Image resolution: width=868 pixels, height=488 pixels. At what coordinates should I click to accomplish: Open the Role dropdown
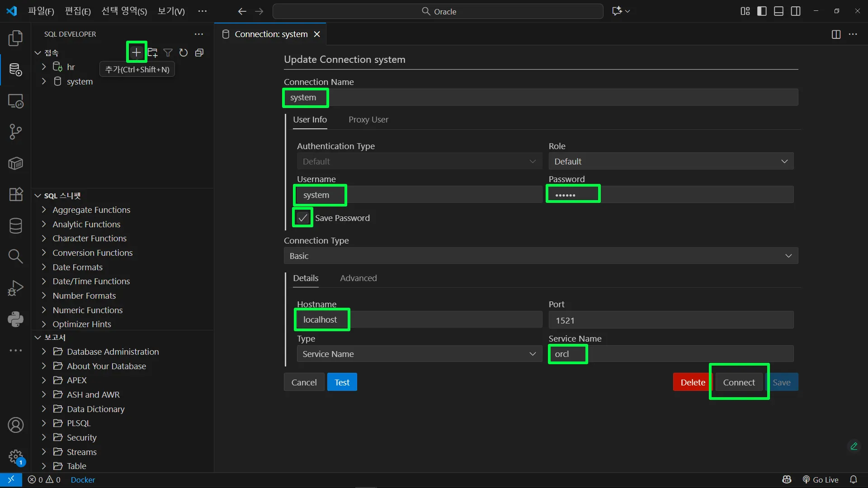[x=671, y=161]
